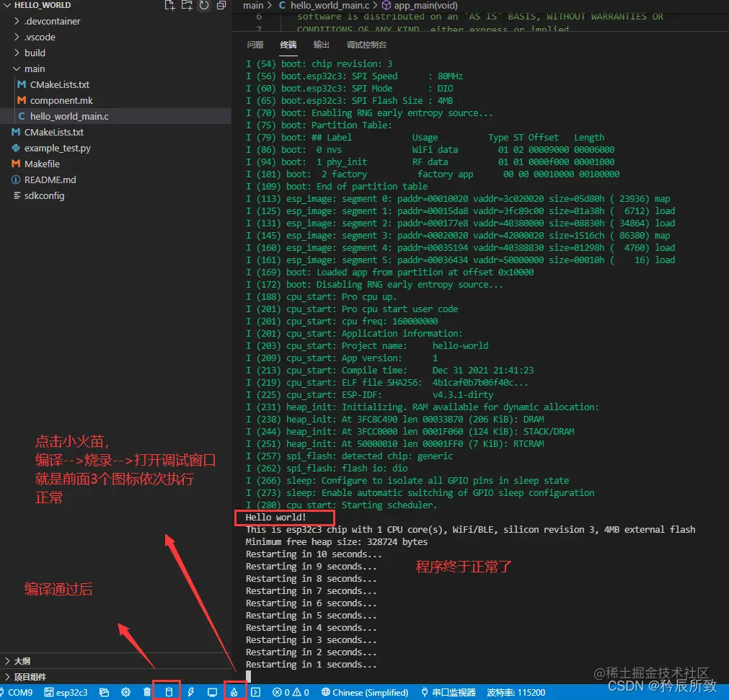Click 串口监视器 serial monitor in status bar
The width and height of the screenshot is (729, 700).
click(449, 692)
